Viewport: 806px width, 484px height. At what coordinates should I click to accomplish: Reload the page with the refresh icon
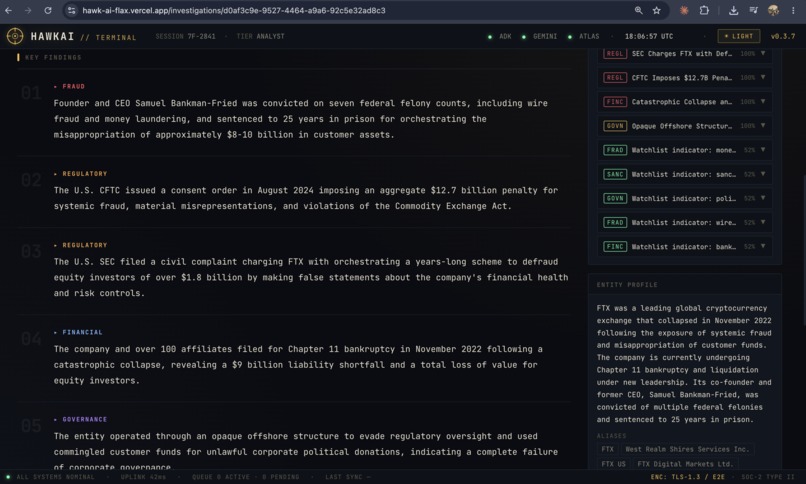48,10
